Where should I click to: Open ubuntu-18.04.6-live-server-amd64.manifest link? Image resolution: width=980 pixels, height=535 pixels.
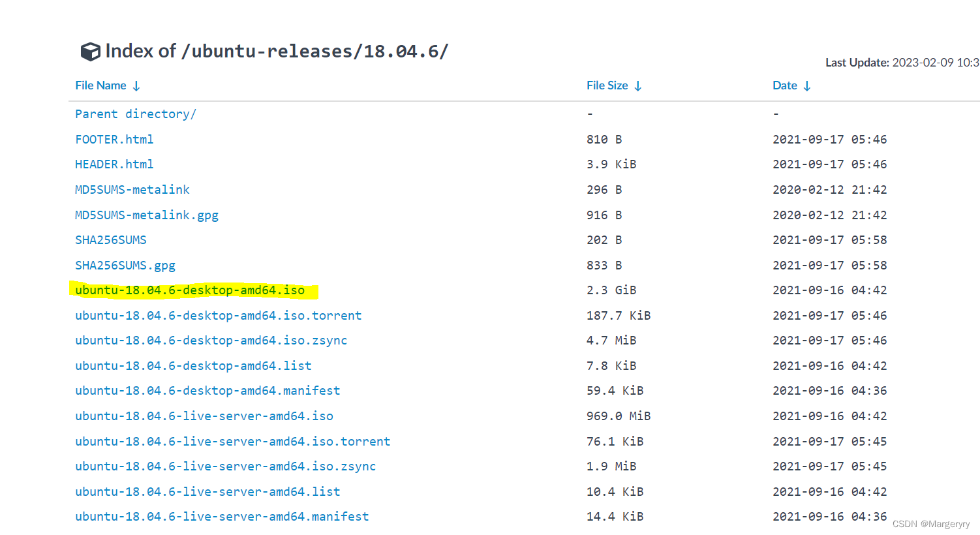[x=222, y=517]
